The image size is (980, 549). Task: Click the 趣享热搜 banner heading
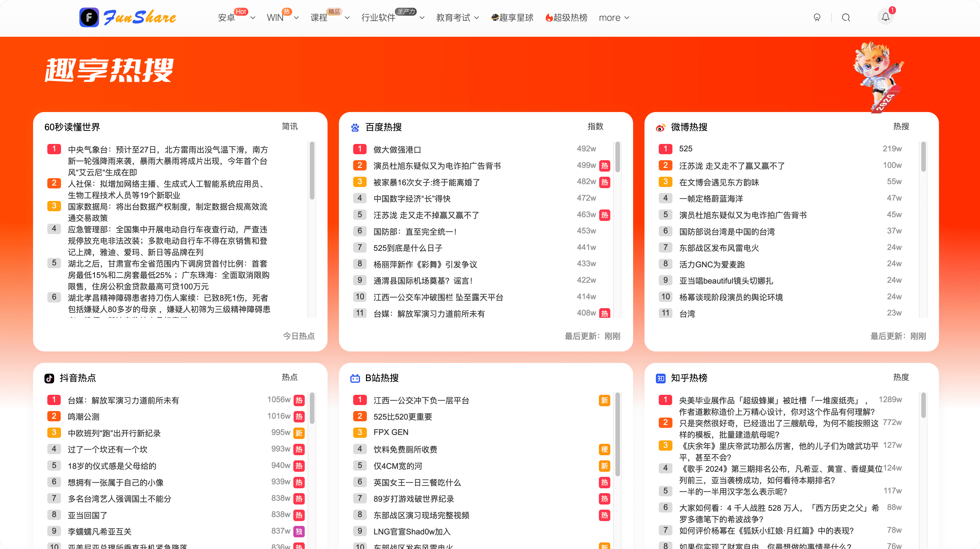click(109, 70)
